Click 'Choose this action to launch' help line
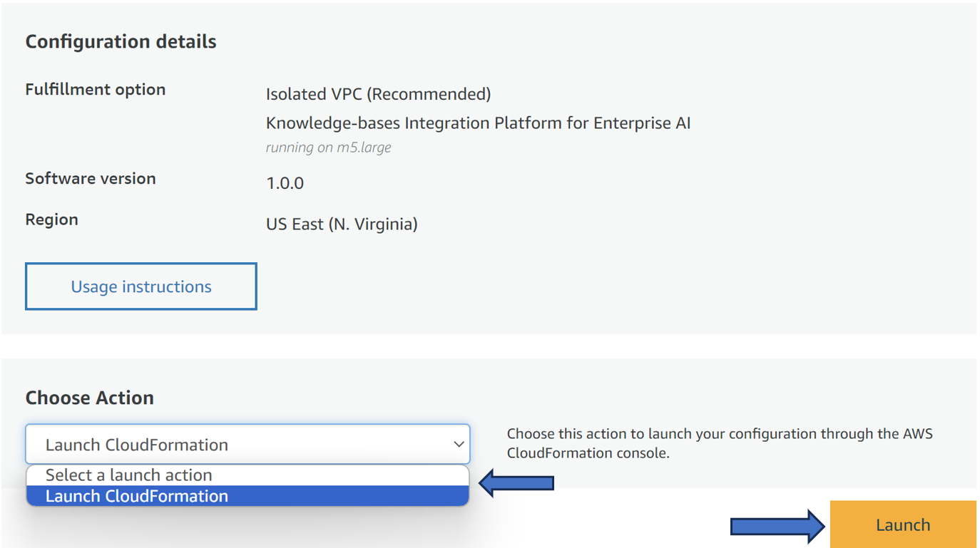Viewport: 980px width, 548px height. click(x=720, y=433)
